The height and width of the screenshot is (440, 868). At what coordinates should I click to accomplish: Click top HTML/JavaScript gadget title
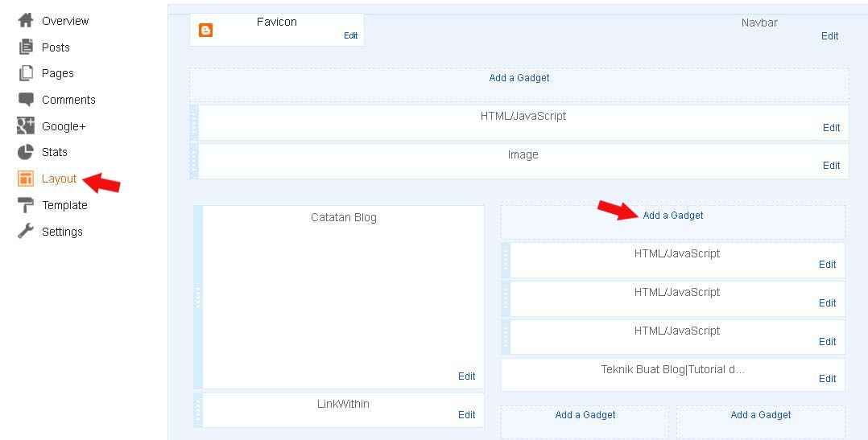[523, 116]
